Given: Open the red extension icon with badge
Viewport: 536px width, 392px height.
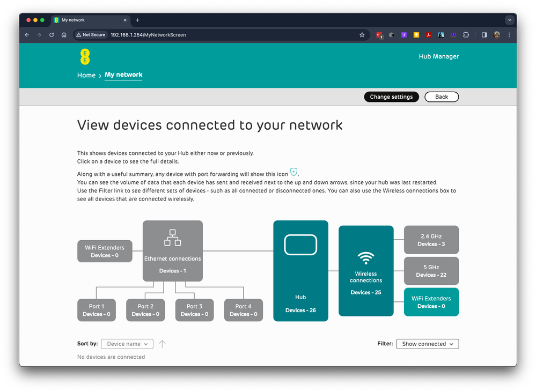Looking at the screenshot, I should [x=379, y=35].
